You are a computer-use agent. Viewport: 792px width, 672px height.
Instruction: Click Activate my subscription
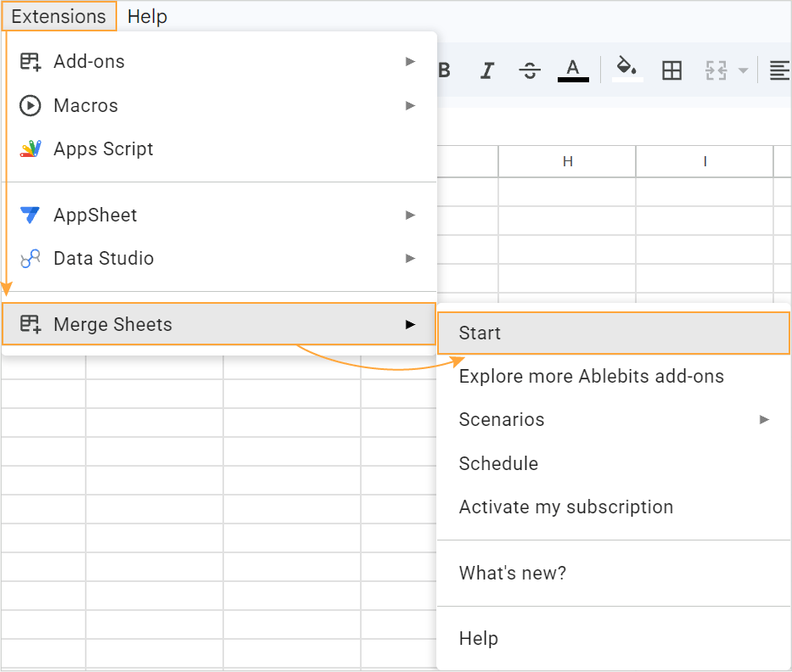tap(613, 507)
